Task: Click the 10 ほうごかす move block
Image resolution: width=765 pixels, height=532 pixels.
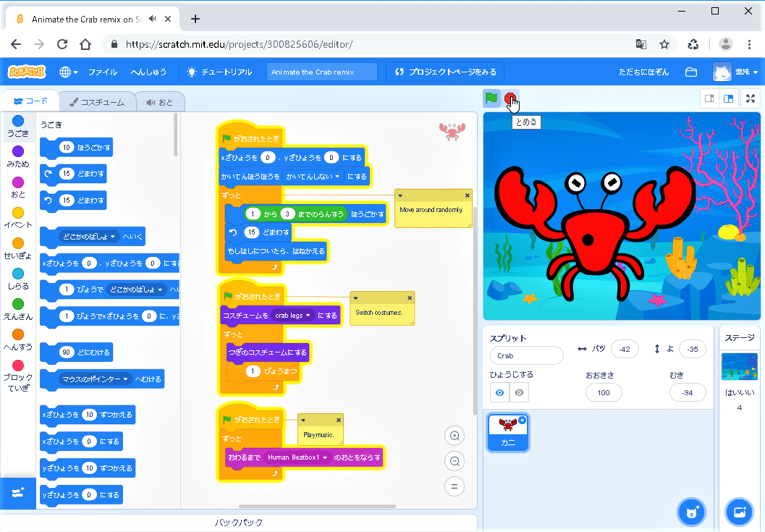Action: pyautogui.click(x=77, y=148)
